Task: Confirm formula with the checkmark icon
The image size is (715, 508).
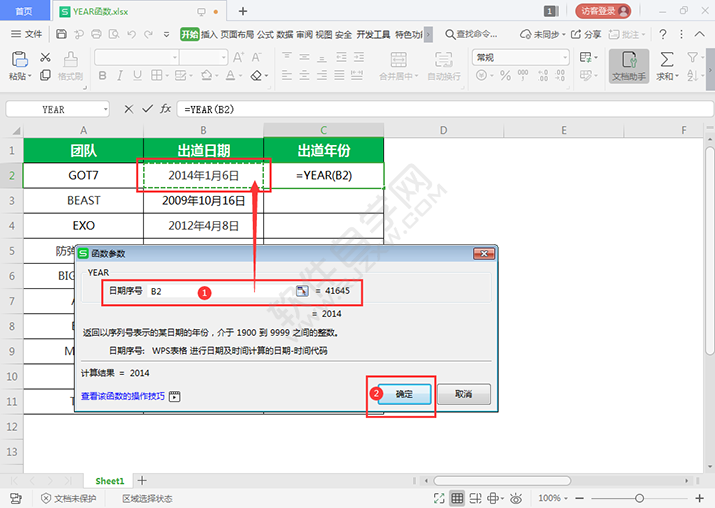Action: click(147, 109)
